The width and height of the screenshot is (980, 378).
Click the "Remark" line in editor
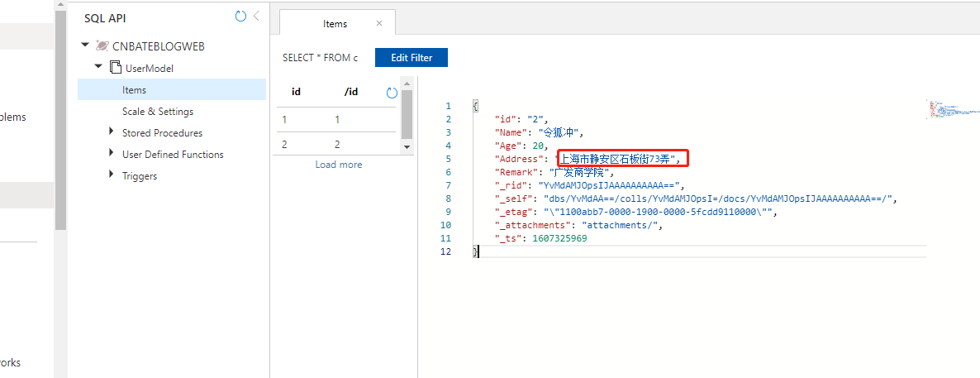click(x=554, y=172)
